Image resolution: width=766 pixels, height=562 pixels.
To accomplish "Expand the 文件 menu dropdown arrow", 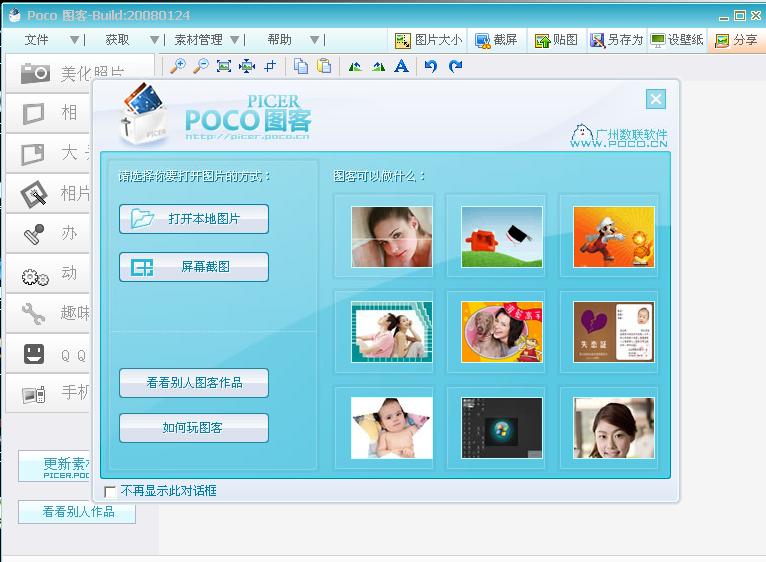I will tap(74, 40).
